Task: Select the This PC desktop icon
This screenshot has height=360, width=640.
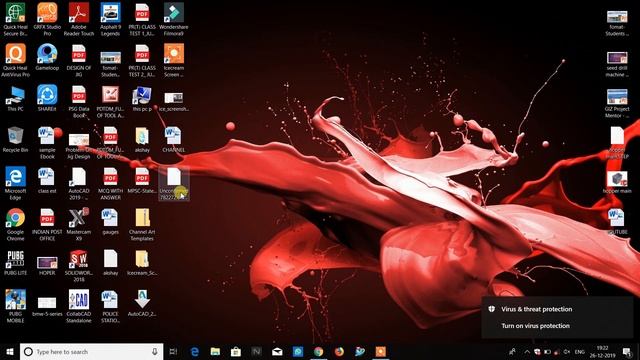Action: (16, 98)
